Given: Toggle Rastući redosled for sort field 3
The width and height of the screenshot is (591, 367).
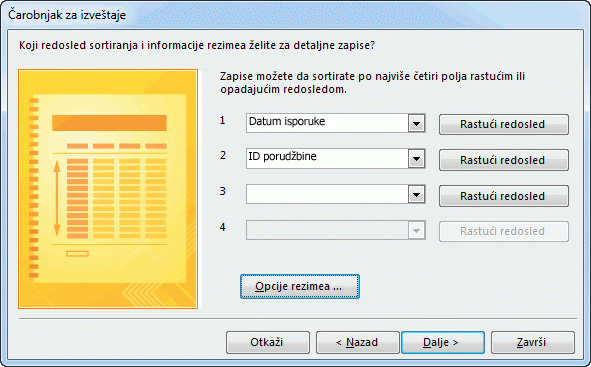Looking at the screenshot, I should coord(504,196).
